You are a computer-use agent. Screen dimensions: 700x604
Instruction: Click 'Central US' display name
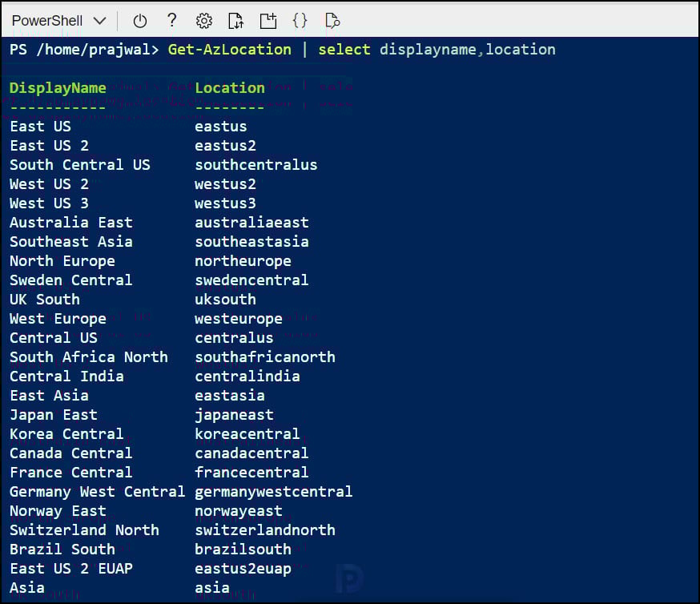[54, 337]
